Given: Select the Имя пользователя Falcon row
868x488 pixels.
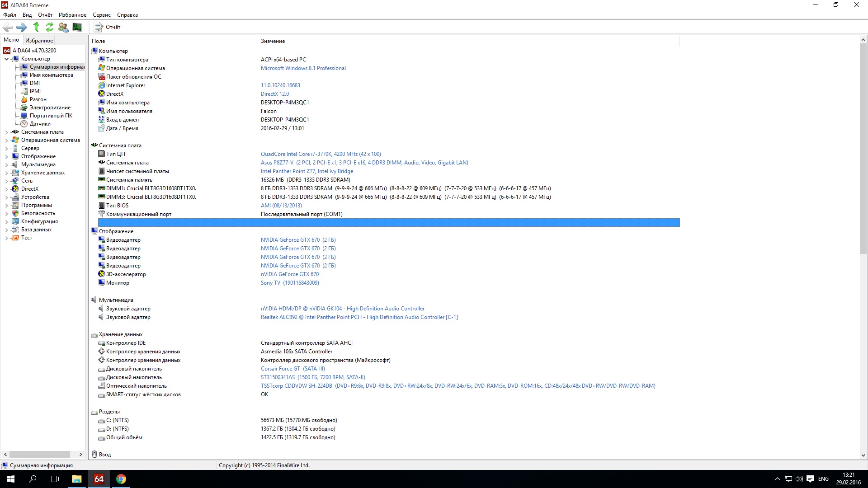Looking at the screenshot, I should click(x=389, y=111).
